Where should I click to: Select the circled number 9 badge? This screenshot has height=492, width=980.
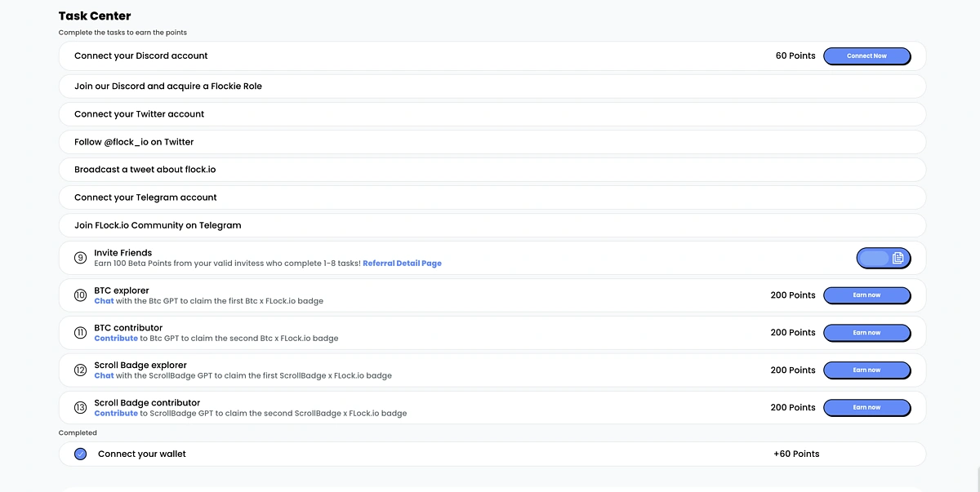click(80, 258)
